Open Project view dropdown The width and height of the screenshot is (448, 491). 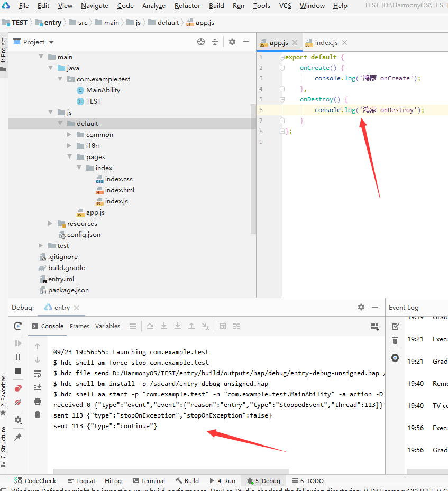pyautogui.click(x=33, y=42)
